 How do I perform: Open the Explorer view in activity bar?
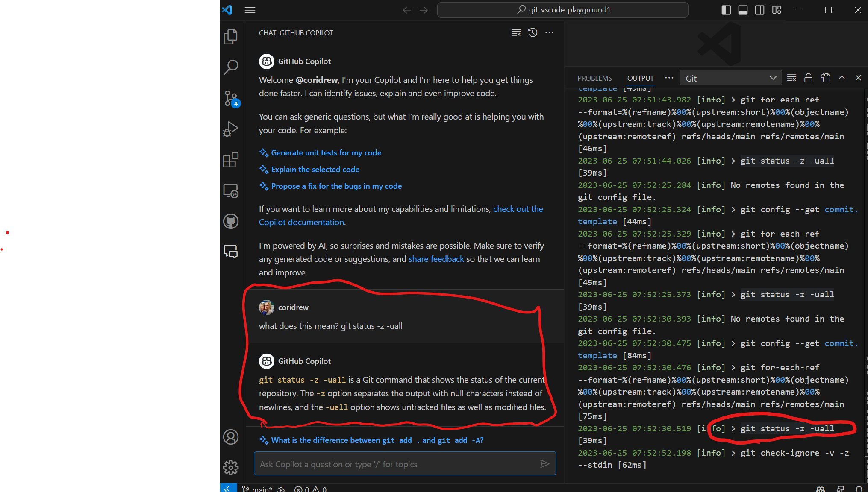[x=231, y=37]
